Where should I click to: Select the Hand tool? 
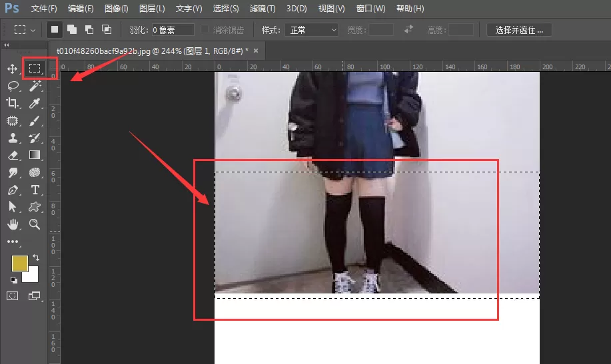(x=13, y=224)
